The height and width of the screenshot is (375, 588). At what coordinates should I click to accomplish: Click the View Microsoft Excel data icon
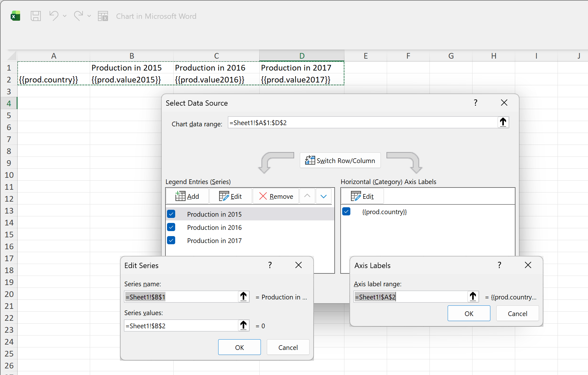pos(103,16)
